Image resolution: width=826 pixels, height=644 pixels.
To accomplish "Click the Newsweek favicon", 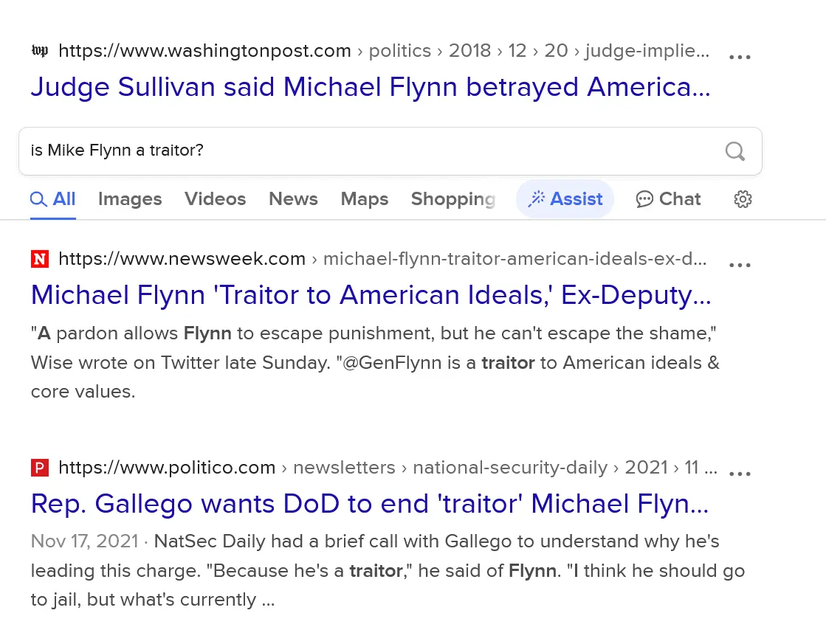I will [40, 259].
